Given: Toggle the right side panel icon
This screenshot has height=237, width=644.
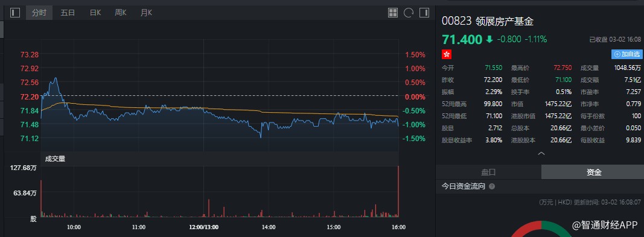Looking at the screenshot, I should [x=424, y=13].
